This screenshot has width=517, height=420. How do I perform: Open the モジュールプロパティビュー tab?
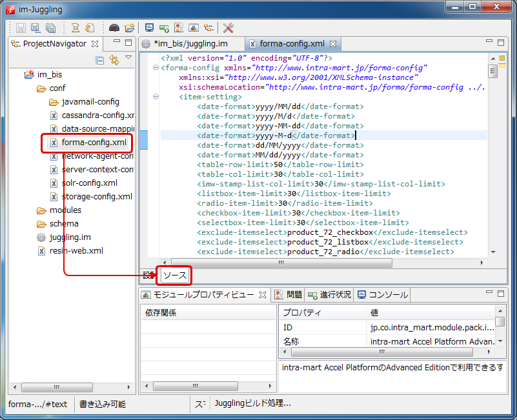(203, 295)
